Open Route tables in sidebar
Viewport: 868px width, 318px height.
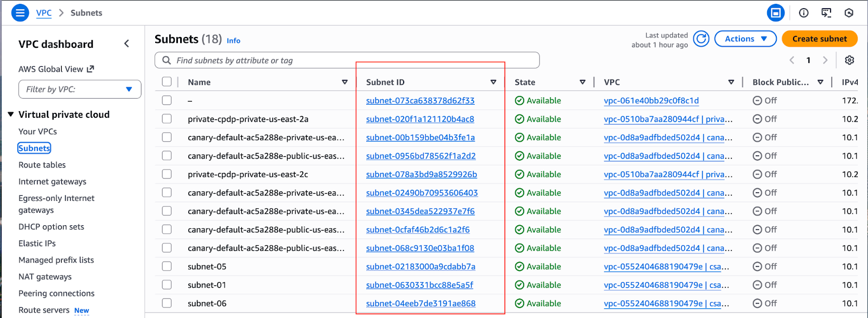click(42, 165)
